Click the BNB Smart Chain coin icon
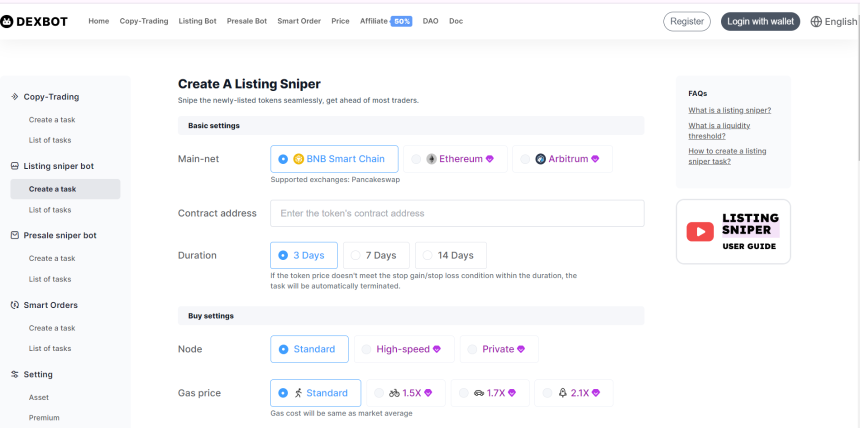The height and width of the screenshot is (428, 860). [298, 159]
